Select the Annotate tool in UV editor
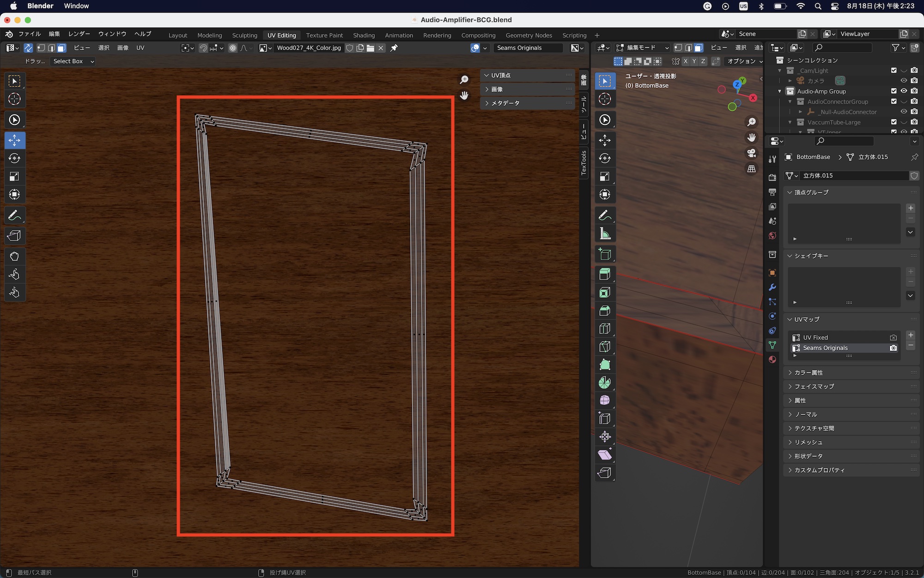 (x=14, y=215)
